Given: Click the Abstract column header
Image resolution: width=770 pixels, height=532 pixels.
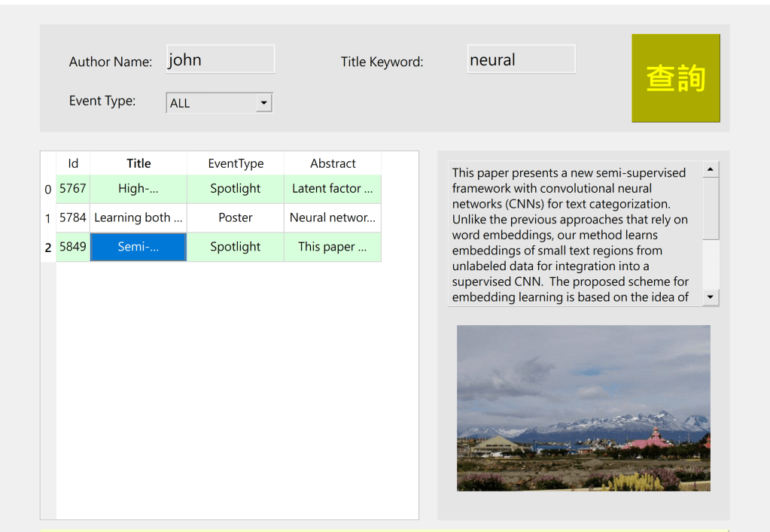Looking at the screenshot, I should 333,163.
